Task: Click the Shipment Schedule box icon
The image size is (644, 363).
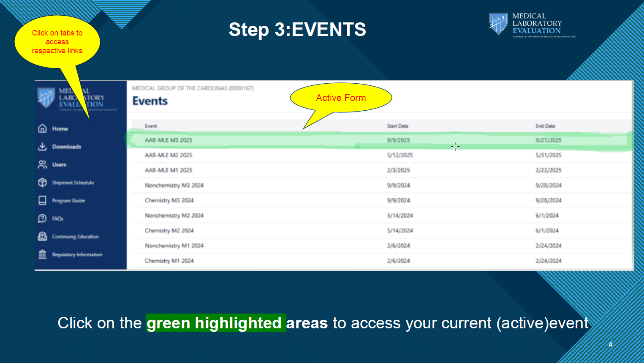Action: (42, 183)
